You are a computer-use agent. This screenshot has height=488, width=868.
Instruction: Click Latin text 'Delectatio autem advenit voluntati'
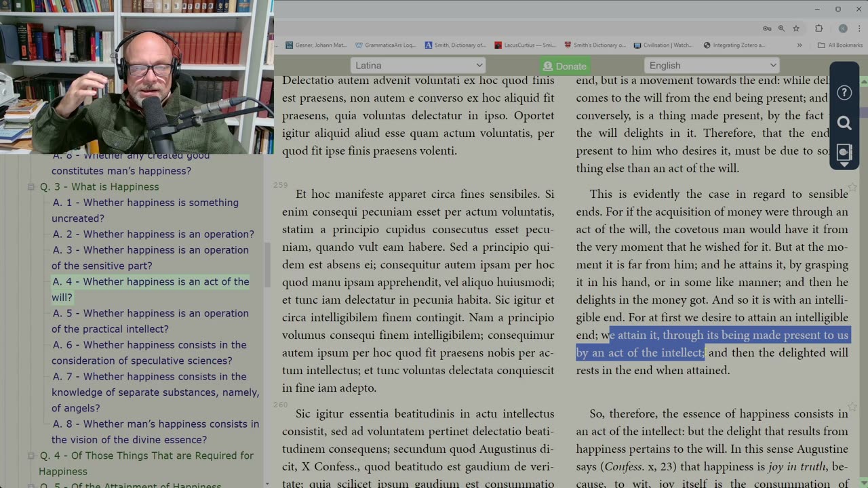373,80
